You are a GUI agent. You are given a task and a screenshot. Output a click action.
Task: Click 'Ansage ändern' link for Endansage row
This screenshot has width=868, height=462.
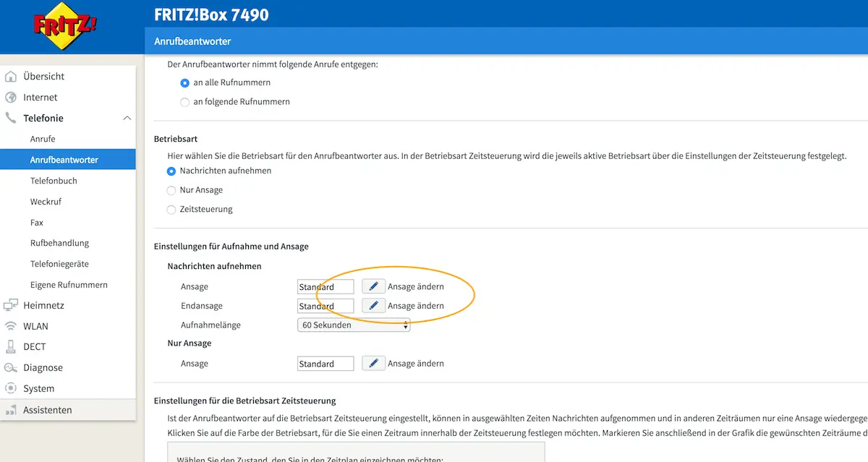[416, 306]
